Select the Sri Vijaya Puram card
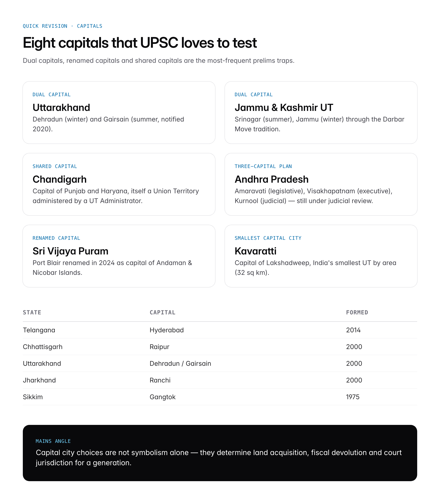Viewport: 440px width, 504px height. coord(119,256)
